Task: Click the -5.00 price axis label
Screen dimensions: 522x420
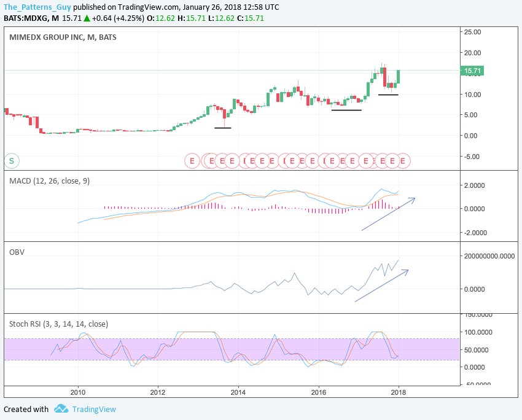Action: click(472, 157)
